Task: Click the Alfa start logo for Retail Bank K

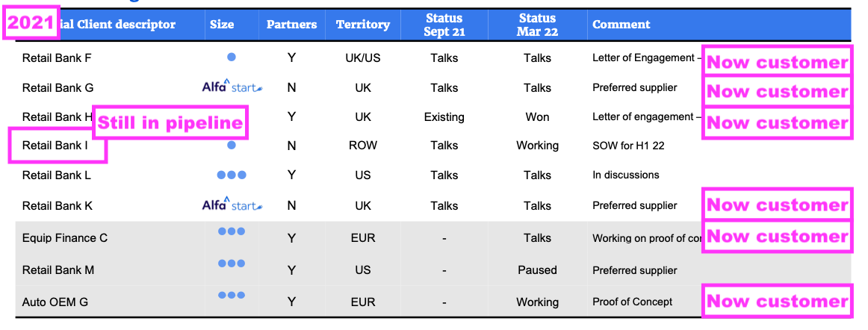Action: (x=232, y=205)
